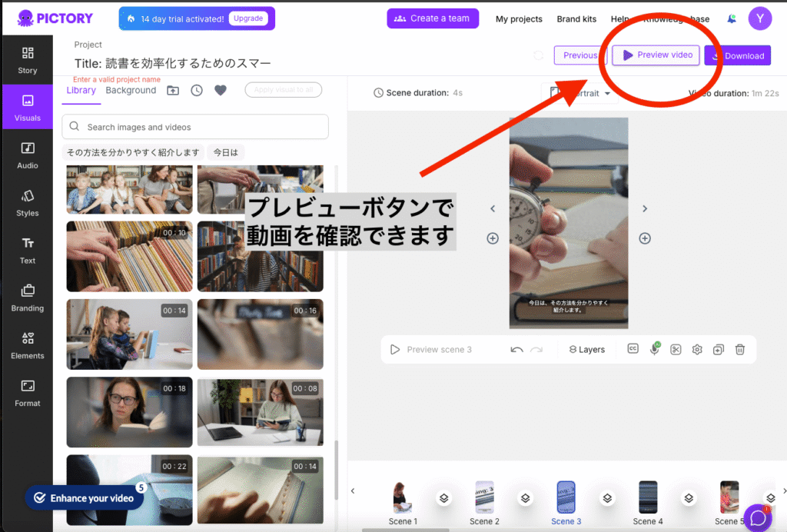Click the scissors trim icon
787x532 pixels.
click(676, 350)
